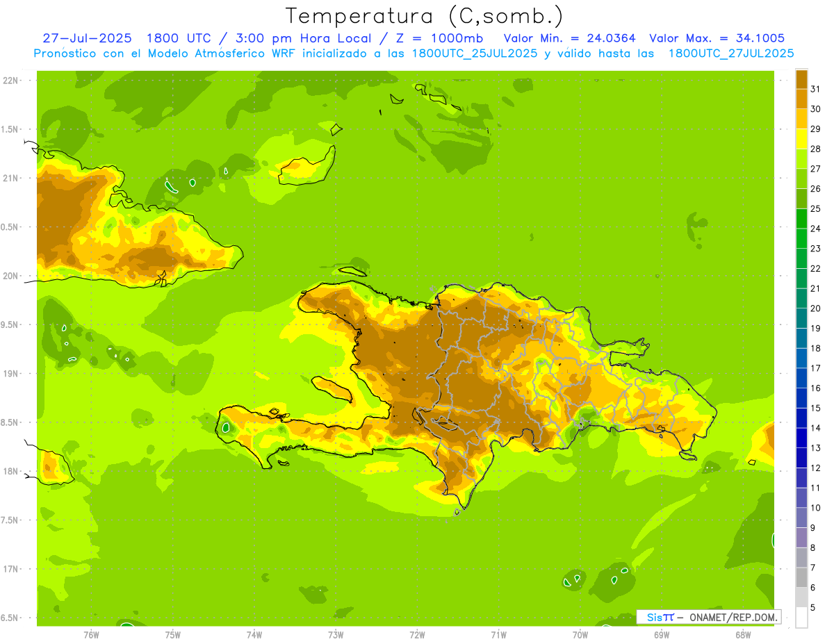Click the "20N" latitude label
This screenshot has height=644, width=834.
(x=11, y=276)
